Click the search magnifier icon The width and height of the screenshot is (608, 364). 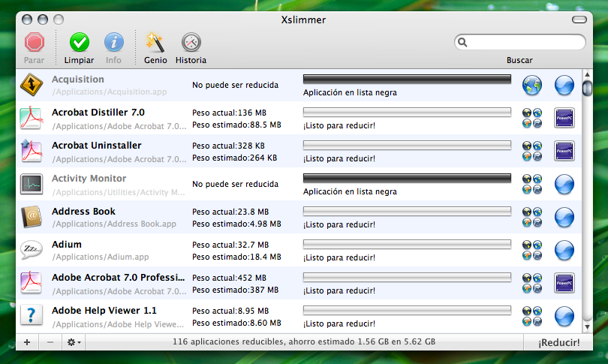(x=462, y=42)
